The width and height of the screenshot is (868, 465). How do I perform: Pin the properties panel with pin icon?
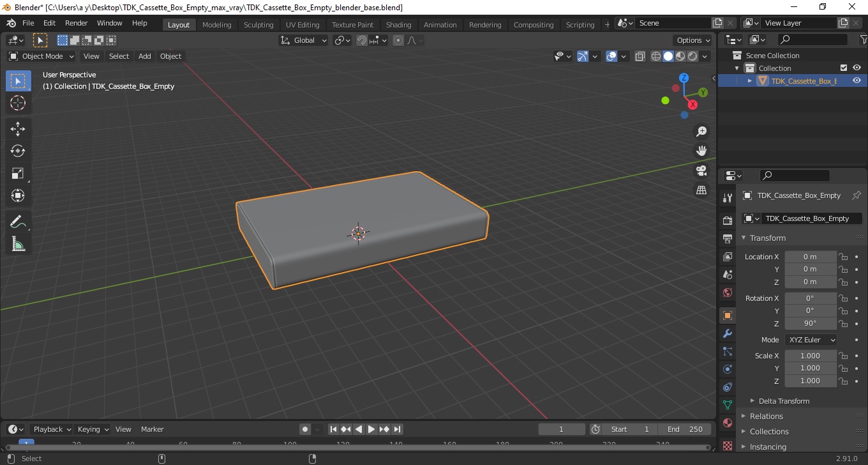pyautogui.click(x=857, y=195)
